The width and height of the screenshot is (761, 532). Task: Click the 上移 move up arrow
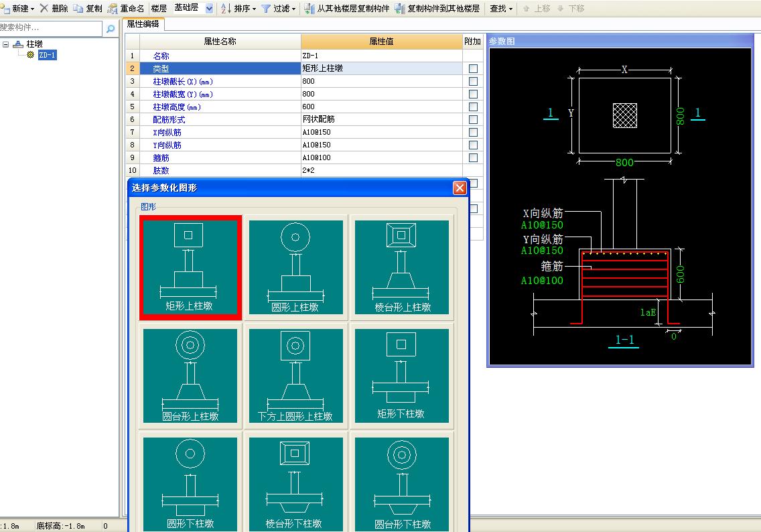coord(526,8)
